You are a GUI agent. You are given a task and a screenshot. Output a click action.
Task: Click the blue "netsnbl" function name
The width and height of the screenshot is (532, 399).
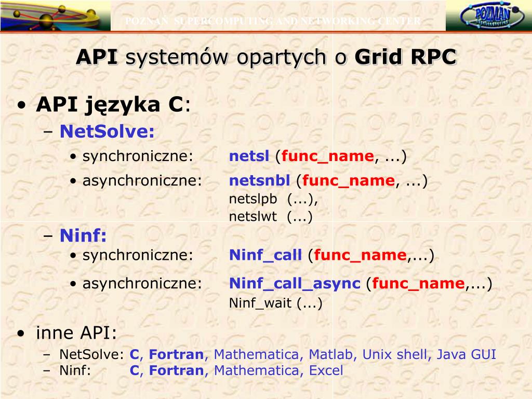(260, 180)
